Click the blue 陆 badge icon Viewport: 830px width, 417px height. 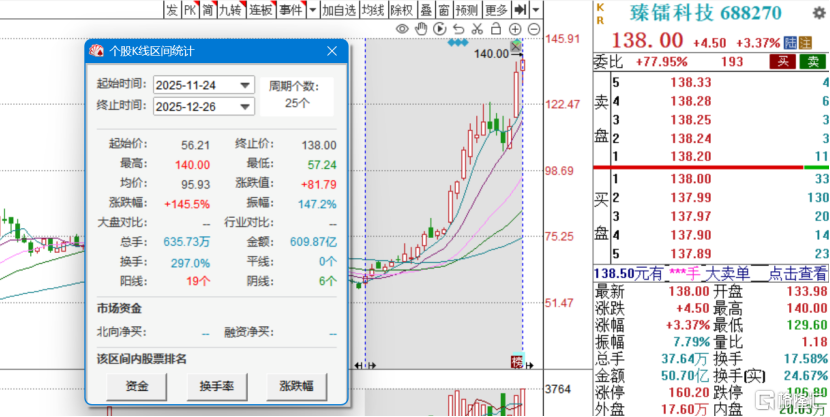tap(792, 43)
